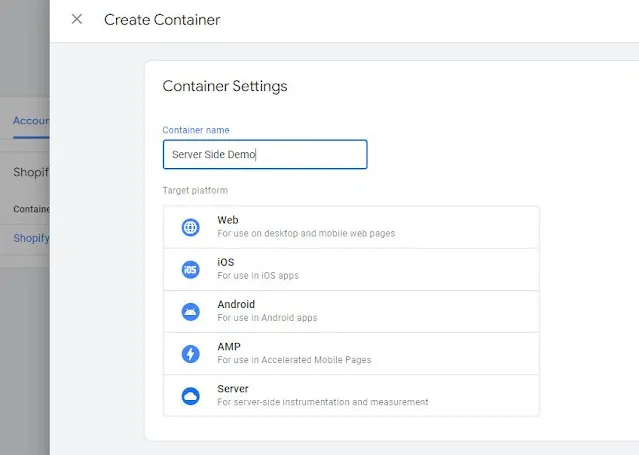This screenshot has width=639, height=455.
Task: Choose Web as target platform
Action: [351, 227]
